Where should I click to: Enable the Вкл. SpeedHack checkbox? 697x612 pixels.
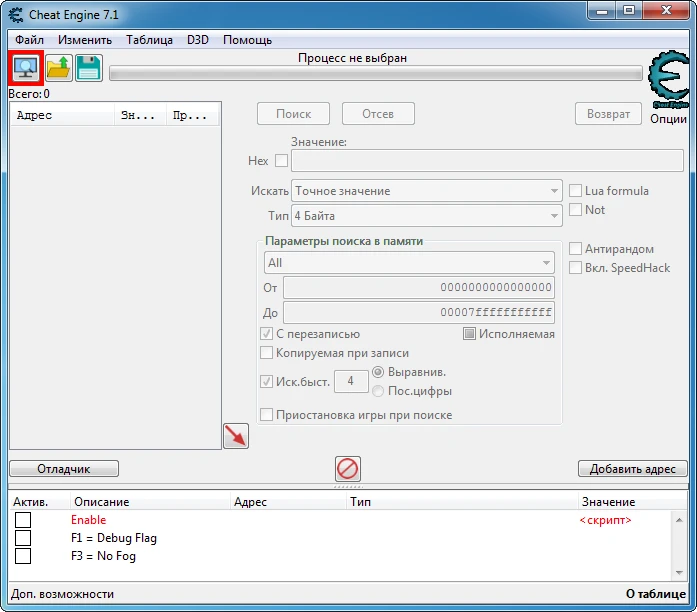pyautogui.click(x=575, y=268)
